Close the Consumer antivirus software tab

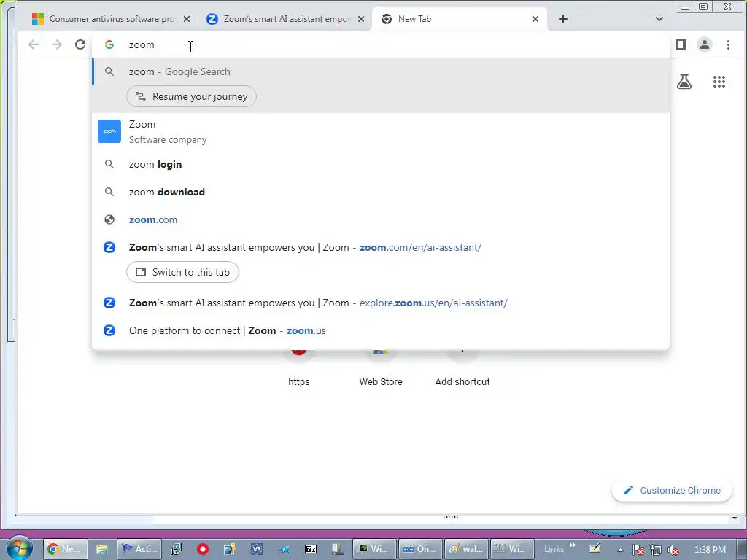tap(187, 19)
